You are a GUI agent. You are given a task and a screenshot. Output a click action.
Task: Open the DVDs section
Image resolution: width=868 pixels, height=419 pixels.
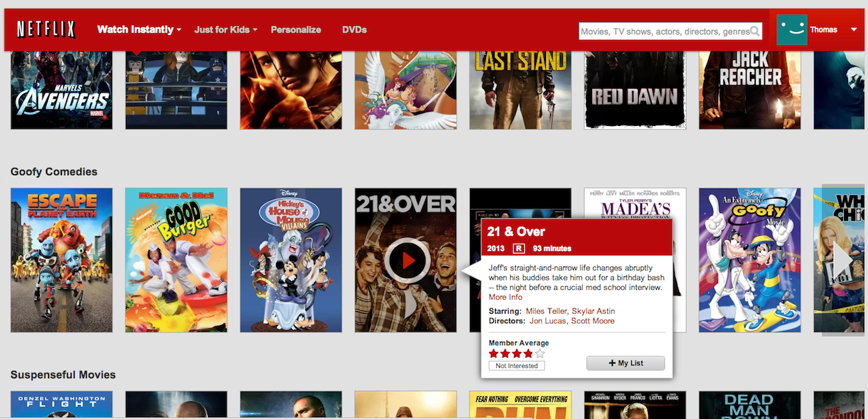point(355,29)
